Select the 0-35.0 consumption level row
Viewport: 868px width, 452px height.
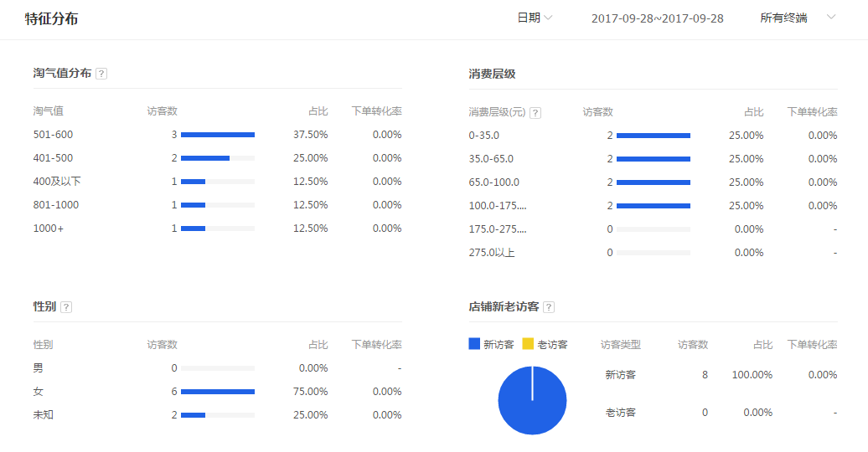[484, 136]
